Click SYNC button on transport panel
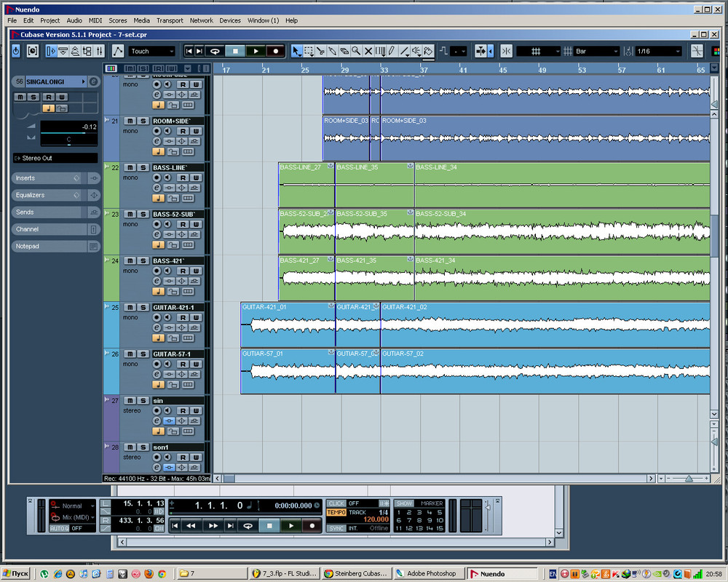 coord(336,528)
